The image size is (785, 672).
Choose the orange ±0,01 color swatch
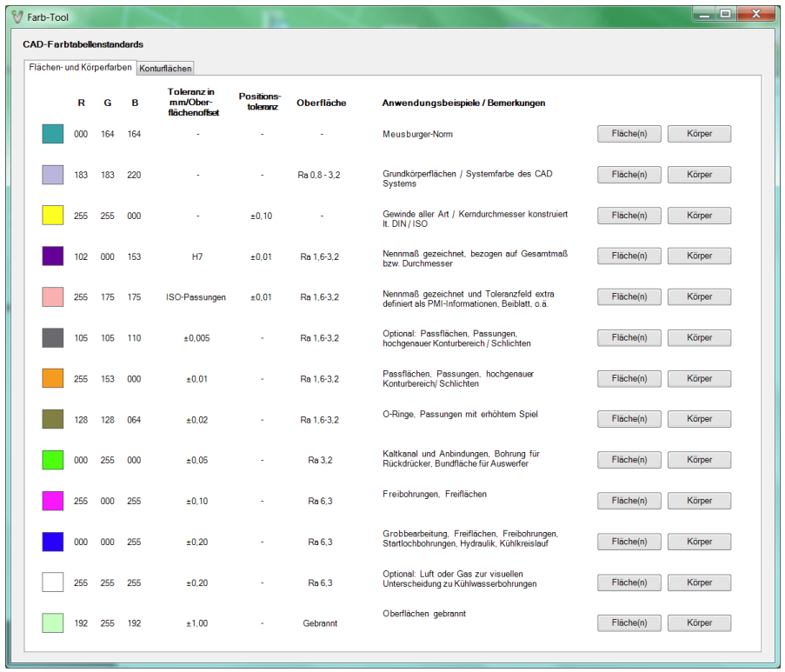(53, 378)
